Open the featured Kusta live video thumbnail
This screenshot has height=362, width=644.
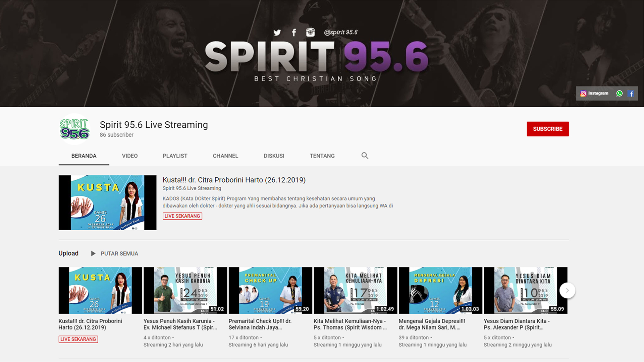tap(107, 202)
